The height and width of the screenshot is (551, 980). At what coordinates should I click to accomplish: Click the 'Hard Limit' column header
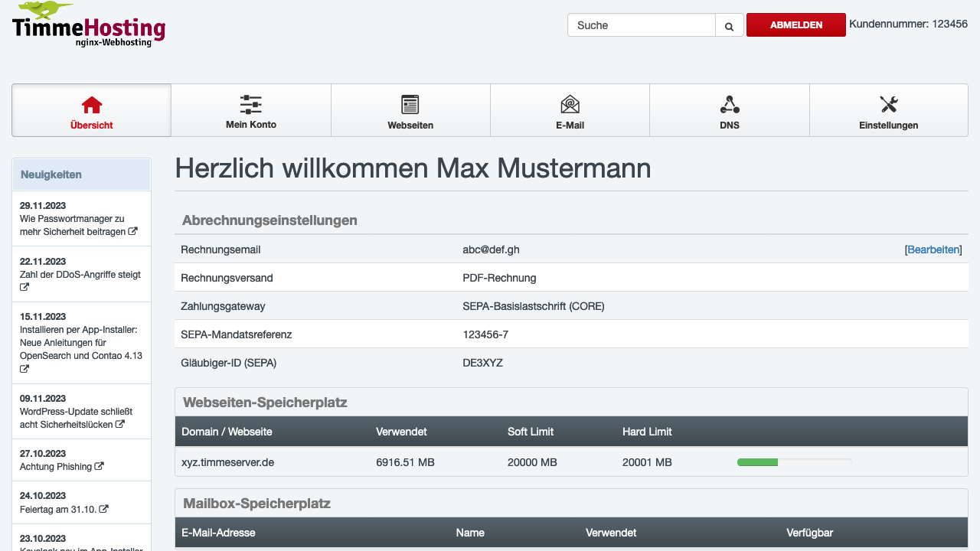[x=647, y=432]
